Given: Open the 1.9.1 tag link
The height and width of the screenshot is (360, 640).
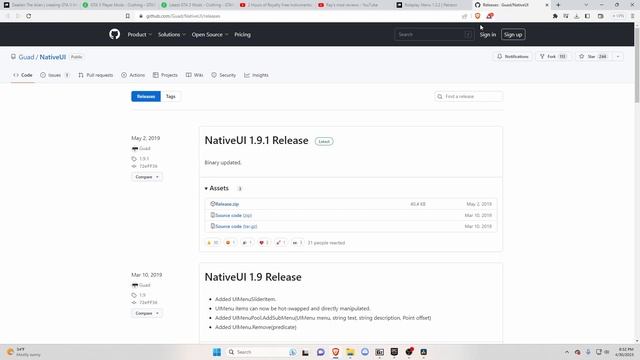Looking at the screenshot, I should tap(144, 158).
